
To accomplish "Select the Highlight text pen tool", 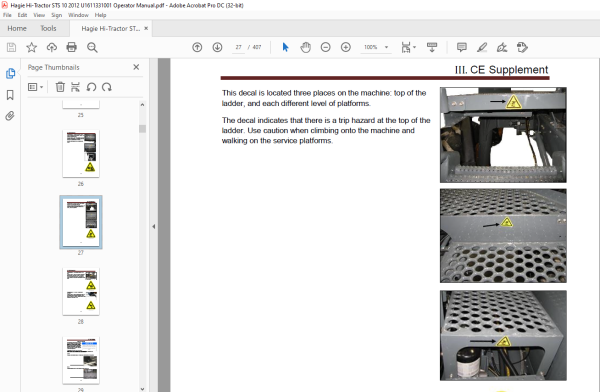I will pos(482,47).
